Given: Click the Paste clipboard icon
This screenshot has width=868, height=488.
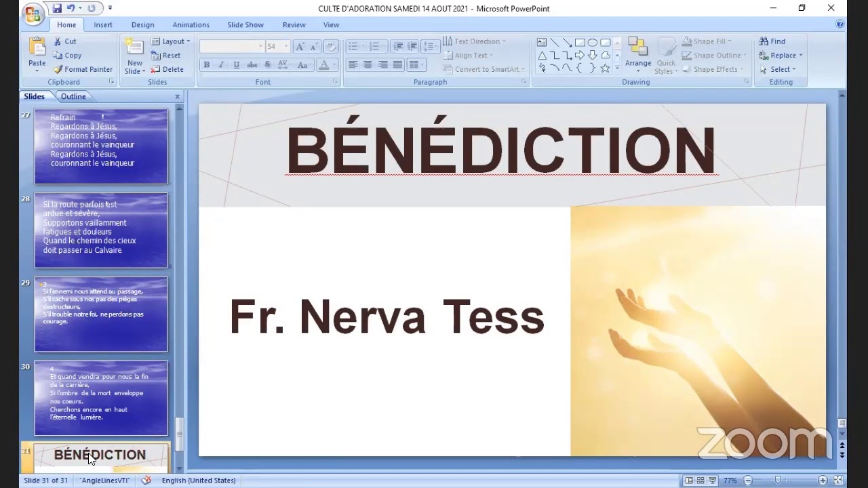Looking at the screenshot, I should click(x=37, y=47).
